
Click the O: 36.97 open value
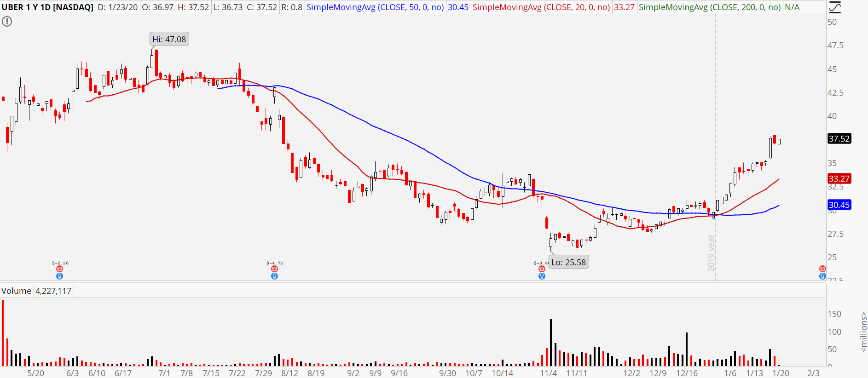[x=158, y=7]
